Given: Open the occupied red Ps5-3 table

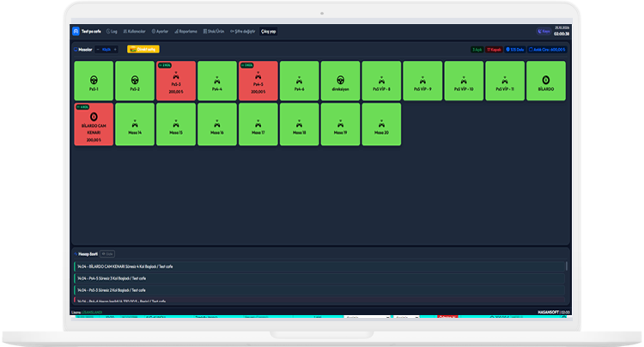Looking at the screenshot, I should (176, 81).
